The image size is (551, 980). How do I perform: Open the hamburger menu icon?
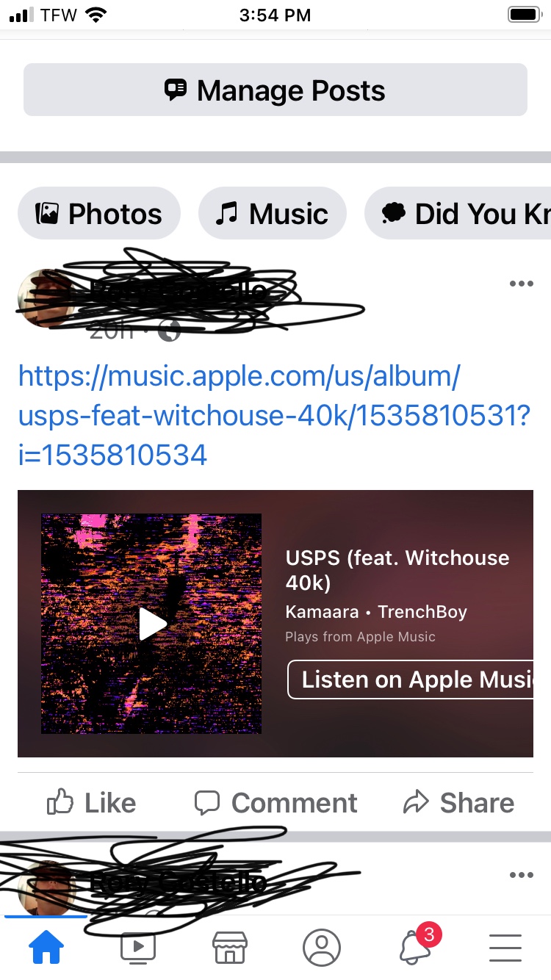click(x=505, y=948)
